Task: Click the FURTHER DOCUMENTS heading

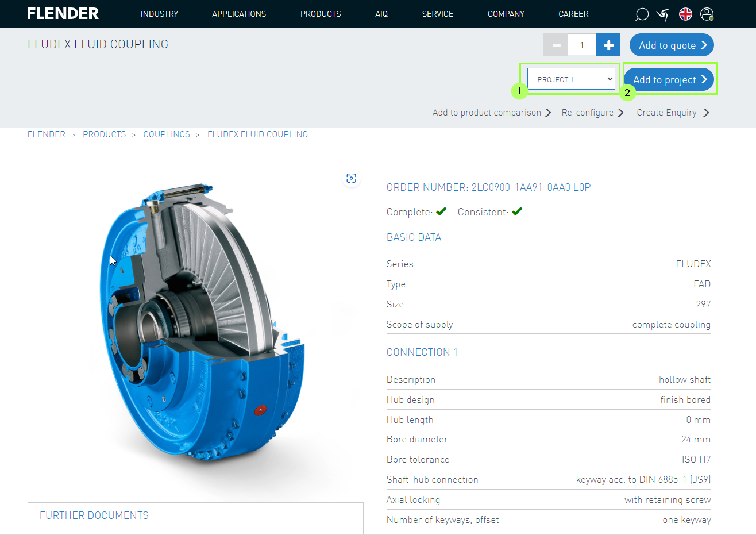Action: pos(94,515)
